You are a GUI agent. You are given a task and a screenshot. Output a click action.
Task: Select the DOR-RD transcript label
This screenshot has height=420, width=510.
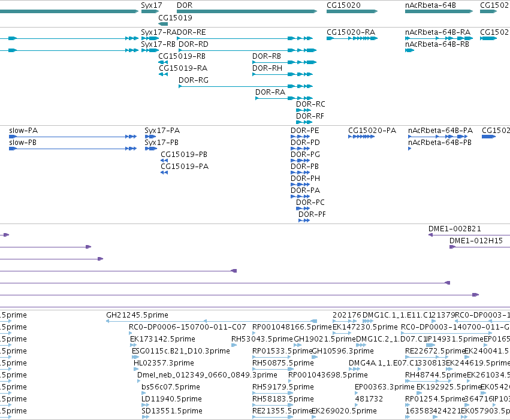coord(194,44)
